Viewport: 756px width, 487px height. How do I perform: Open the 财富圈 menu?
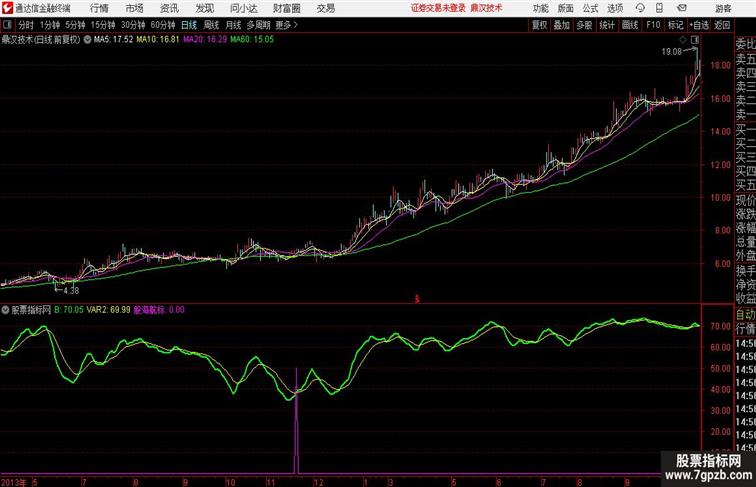point(286,8)
